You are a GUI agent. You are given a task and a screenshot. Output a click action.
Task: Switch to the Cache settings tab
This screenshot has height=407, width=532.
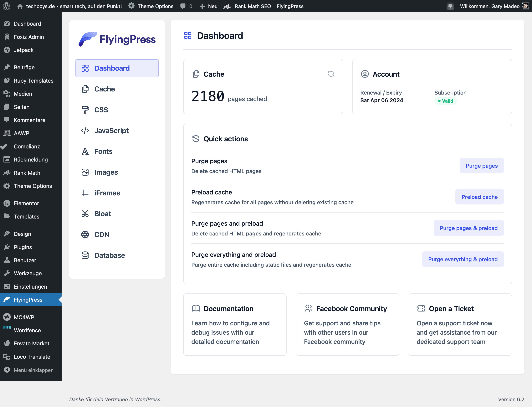coord(117,89)
